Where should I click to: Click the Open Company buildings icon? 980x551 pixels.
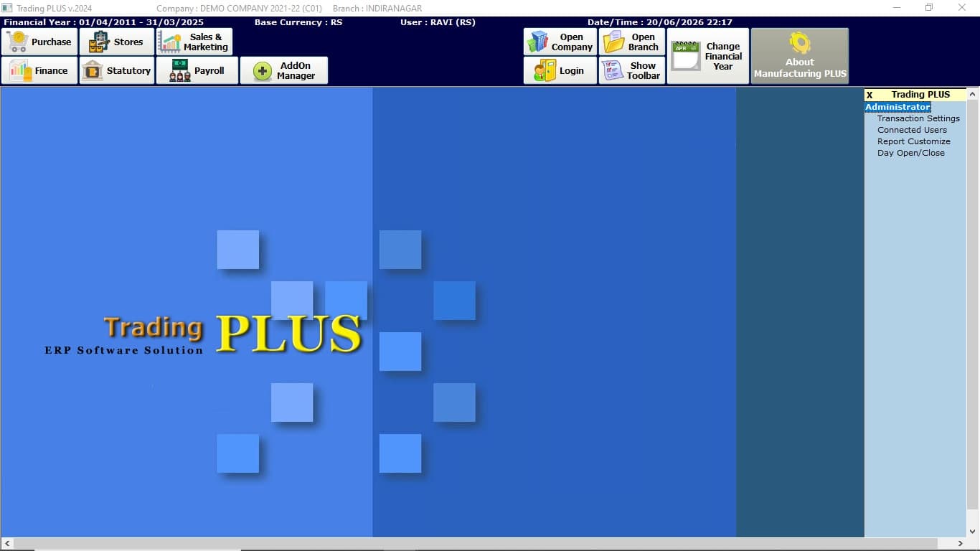(x=537, y=42)
